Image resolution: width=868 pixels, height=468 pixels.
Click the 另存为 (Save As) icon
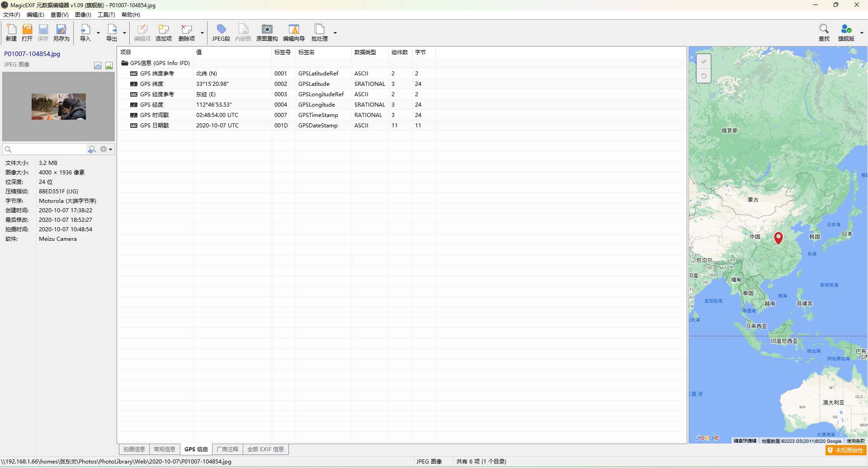[61, 33]
